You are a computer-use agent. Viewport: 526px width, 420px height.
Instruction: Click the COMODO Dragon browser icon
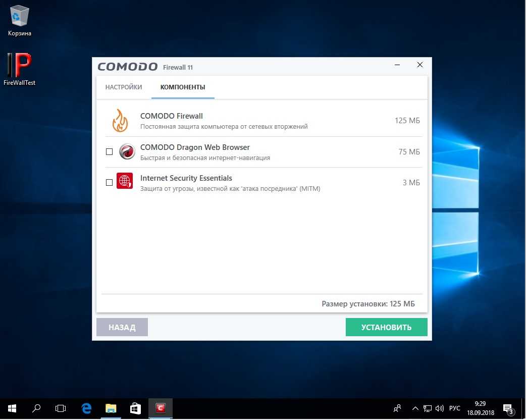pyautogui.click(x=127, y=151)
